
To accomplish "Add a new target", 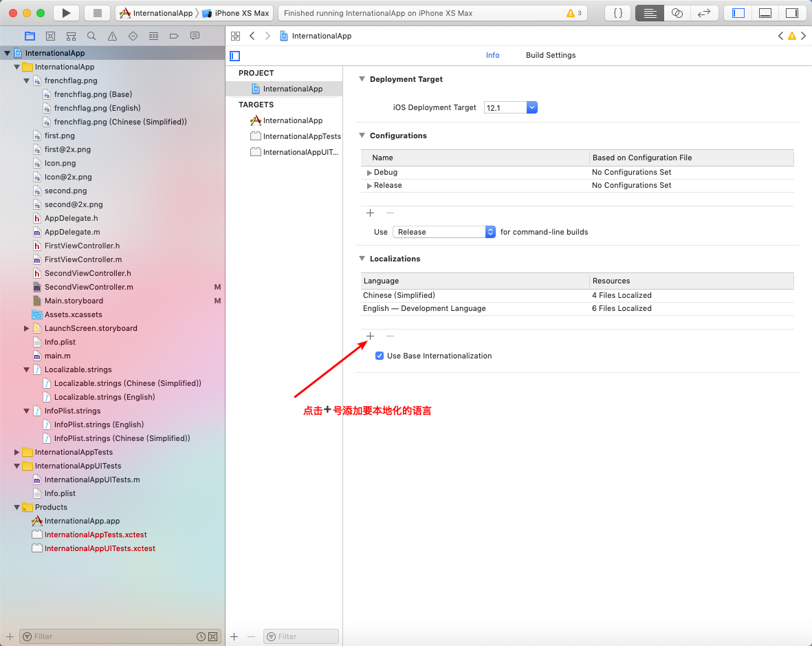I will (x=234, y=636).
